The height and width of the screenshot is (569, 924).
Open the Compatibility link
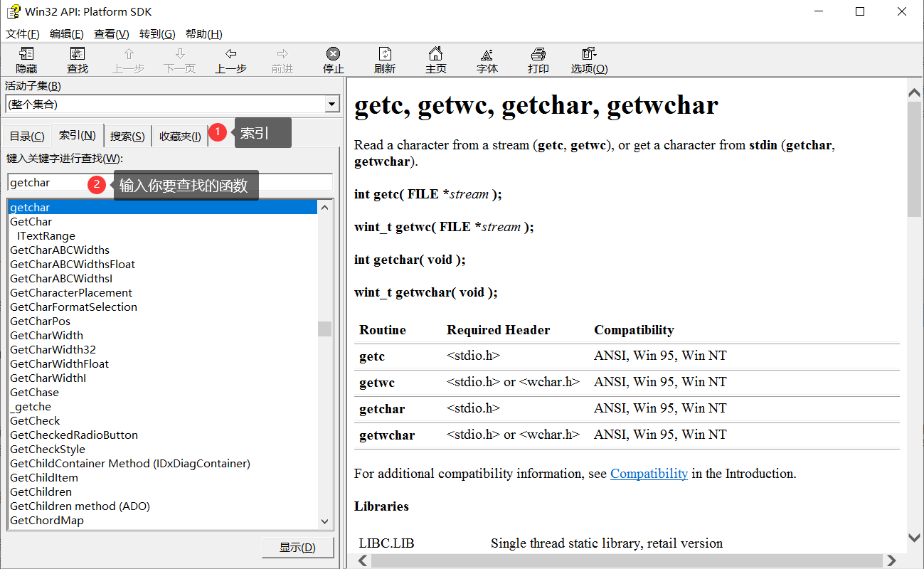(649, 474)
